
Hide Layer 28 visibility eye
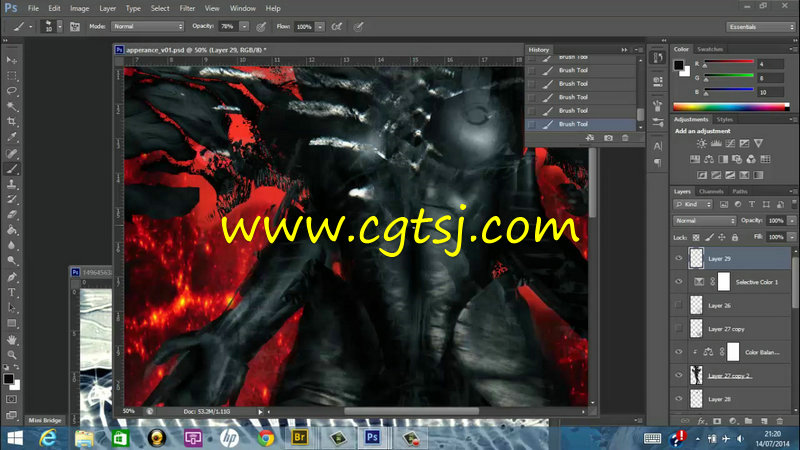pos(679,399)
